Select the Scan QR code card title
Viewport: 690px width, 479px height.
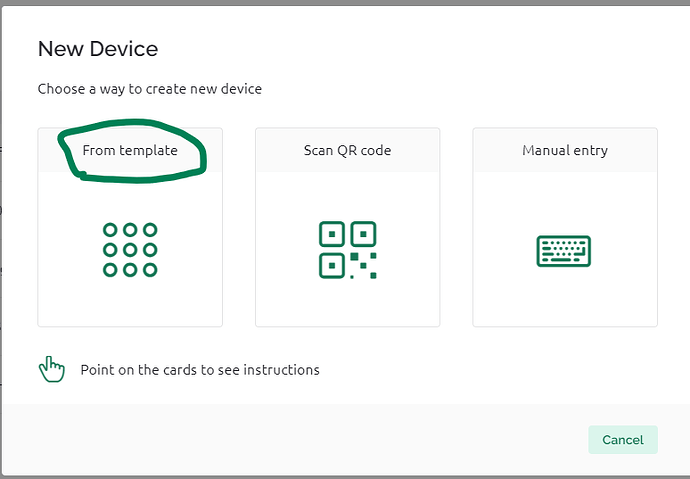point(347,150)
